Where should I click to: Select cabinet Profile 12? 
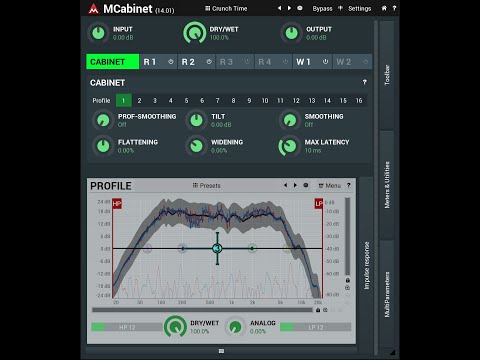click(x=296, y=100)
